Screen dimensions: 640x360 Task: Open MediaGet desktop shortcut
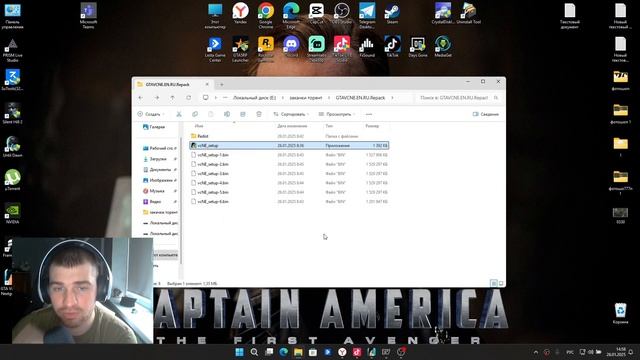click(443, 46)
